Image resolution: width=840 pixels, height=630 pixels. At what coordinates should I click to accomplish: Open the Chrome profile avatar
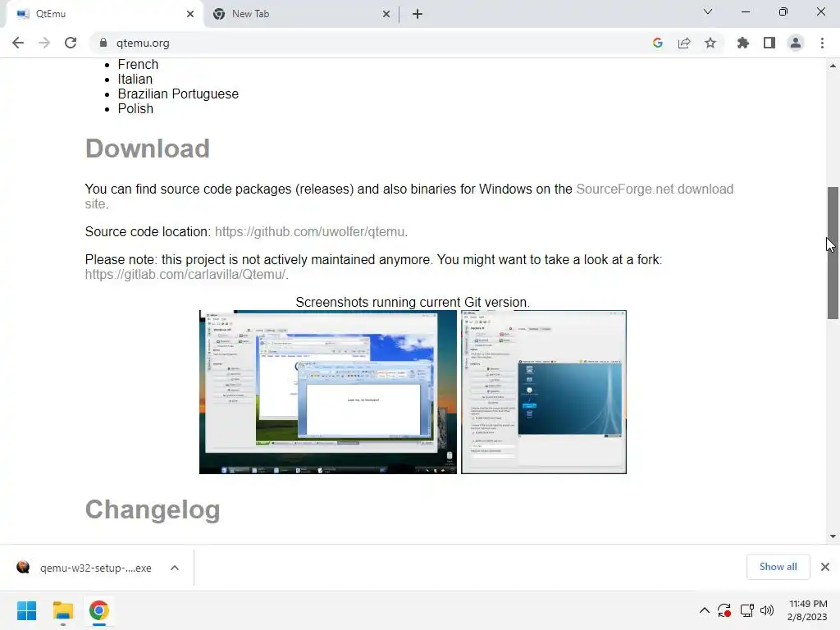pos(796,43)
